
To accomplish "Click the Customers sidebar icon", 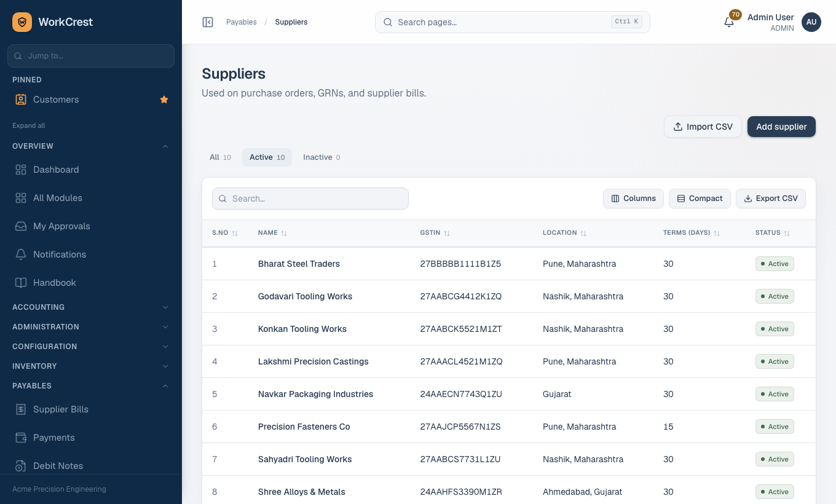I will tap(21, 100).
